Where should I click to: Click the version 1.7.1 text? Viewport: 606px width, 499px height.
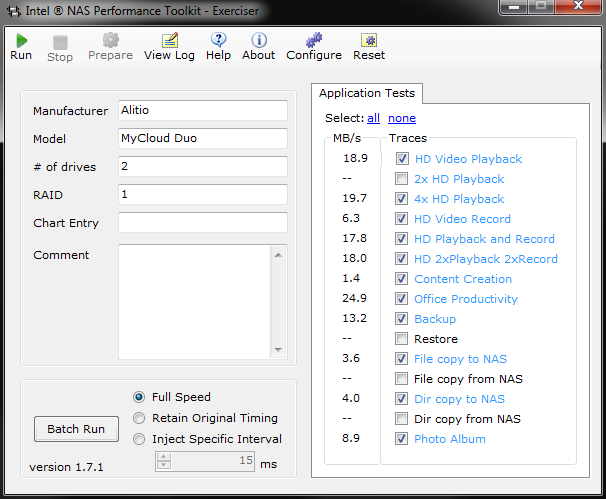(x=66, y=467)
